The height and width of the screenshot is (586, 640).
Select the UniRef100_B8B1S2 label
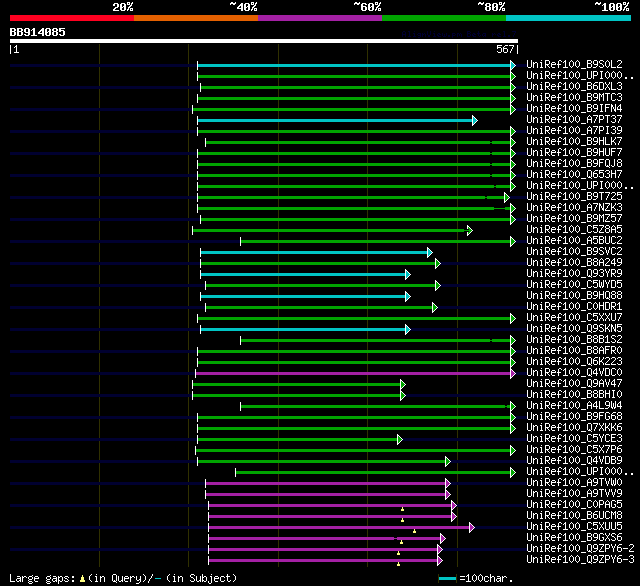point(574,340)
